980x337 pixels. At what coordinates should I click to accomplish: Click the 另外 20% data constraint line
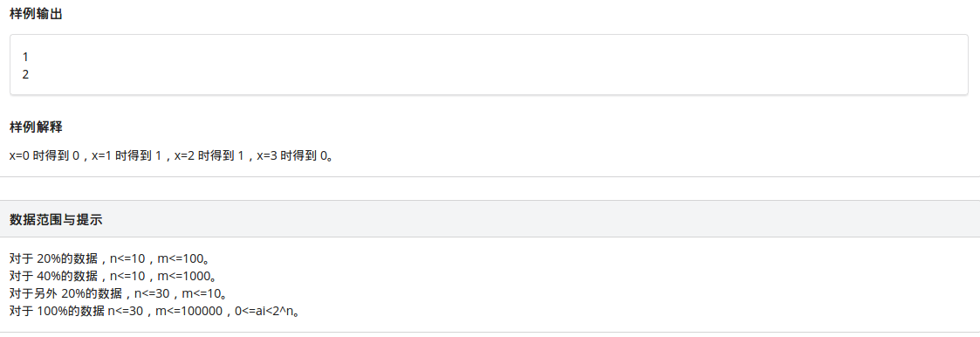[x=118, y=292]
